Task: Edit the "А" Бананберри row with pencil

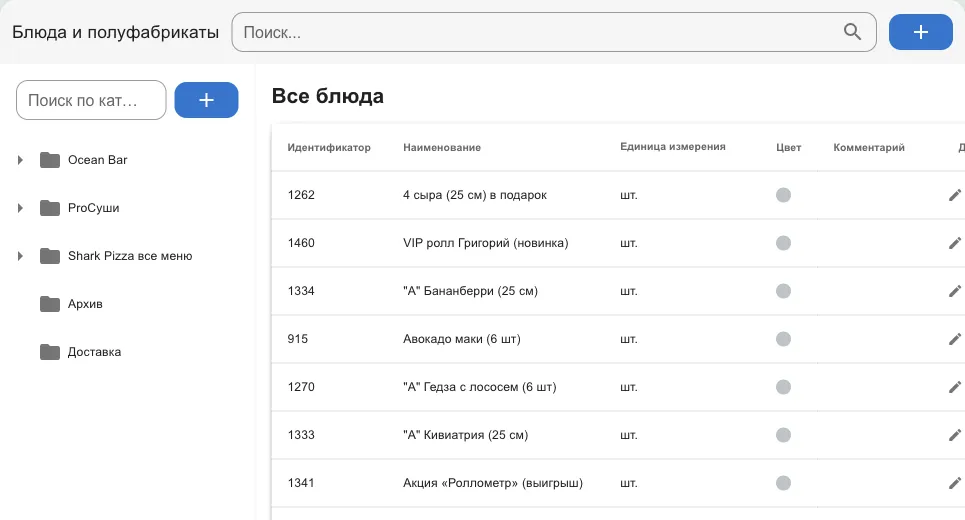Action: 955,291
